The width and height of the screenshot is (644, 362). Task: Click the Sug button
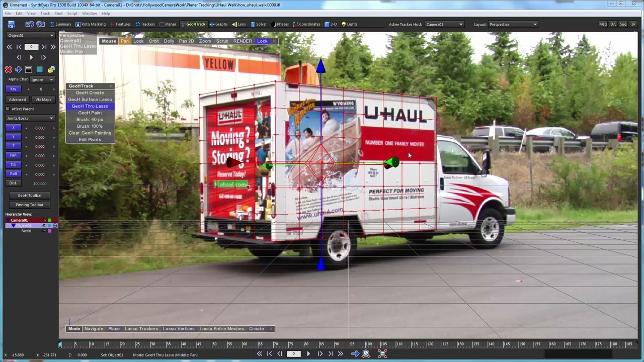pos(623,24)
